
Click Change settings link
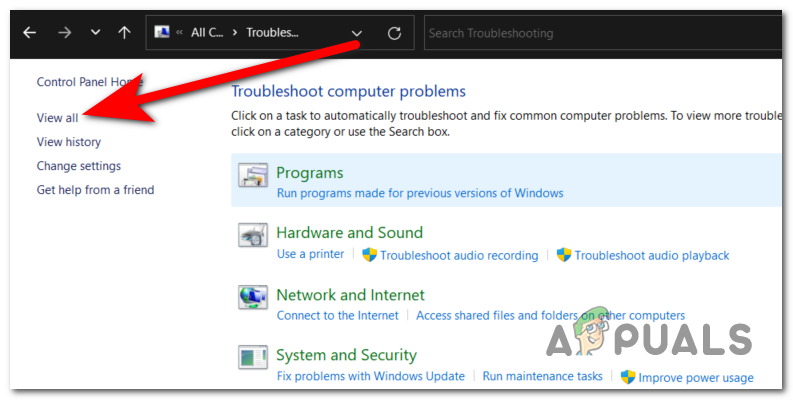(78, 166)
